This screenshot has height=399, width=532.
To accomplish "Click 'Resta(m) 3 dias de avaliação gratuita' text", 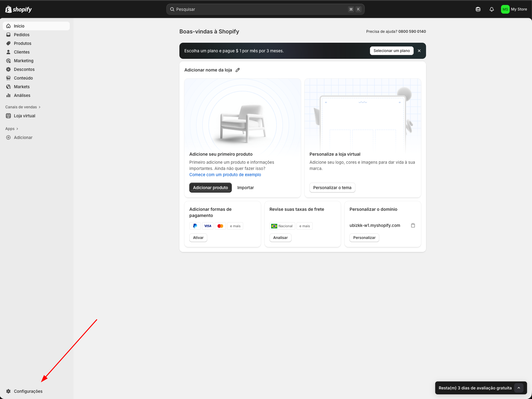I will tap(475, 388).
